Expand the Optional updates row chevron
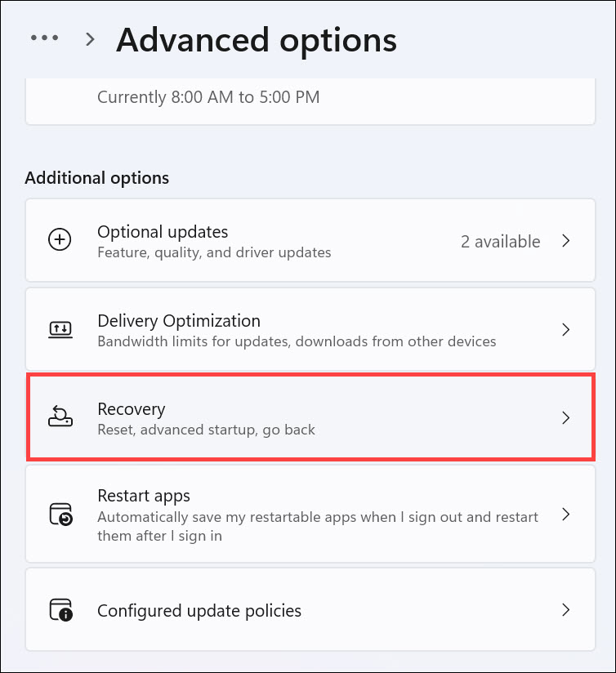 566,241
